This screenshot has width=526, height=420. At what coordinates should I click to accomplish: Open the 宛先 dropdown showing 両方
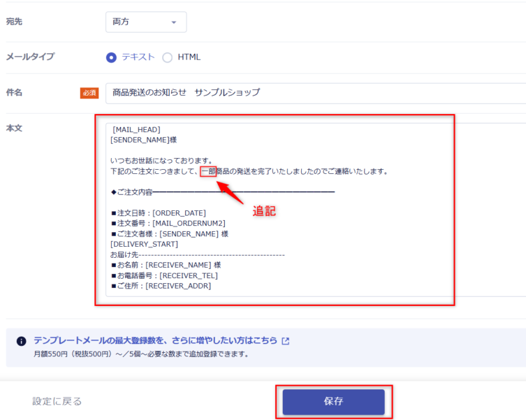click(145, 22)
